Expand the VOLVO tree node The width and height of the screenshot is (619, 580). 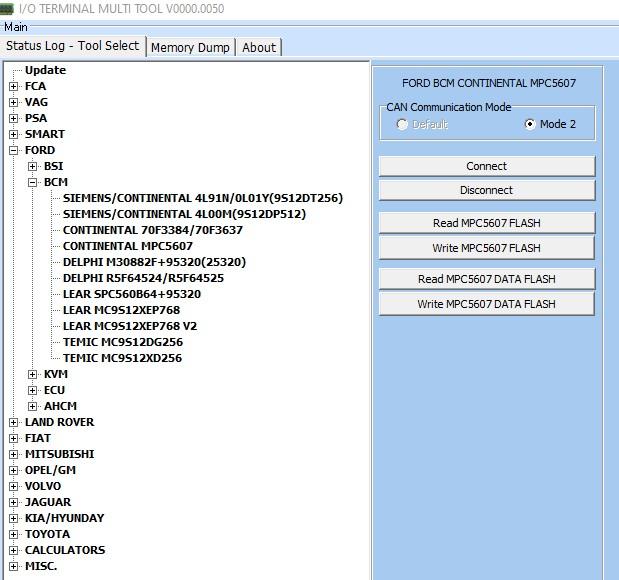click(x=13, y=486)
